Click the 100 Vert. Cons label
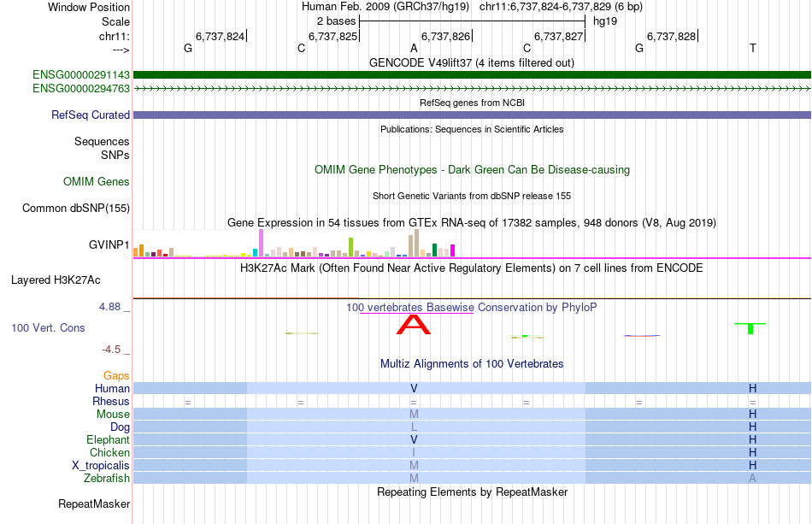Screen dimensions: 812x524 (x=48, y=327)
